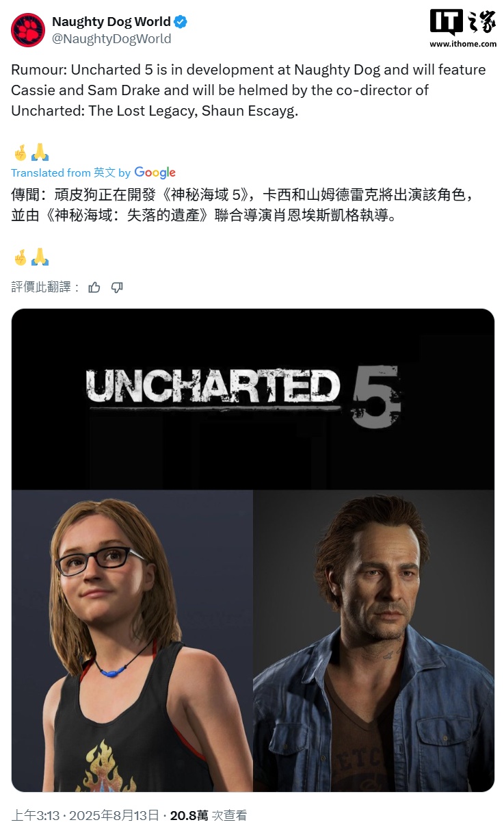Open the Naughty Dog World display name
Viewport: 504px width, 831px height.
click(x=111, y=22)
